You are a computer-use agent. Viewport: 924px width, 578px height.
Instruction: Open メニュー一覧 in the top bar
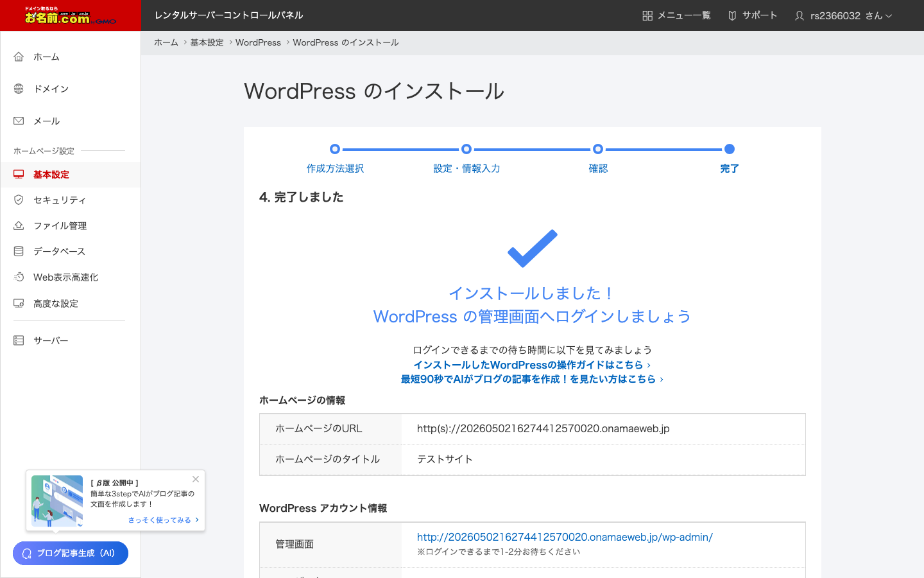(676, 15)
